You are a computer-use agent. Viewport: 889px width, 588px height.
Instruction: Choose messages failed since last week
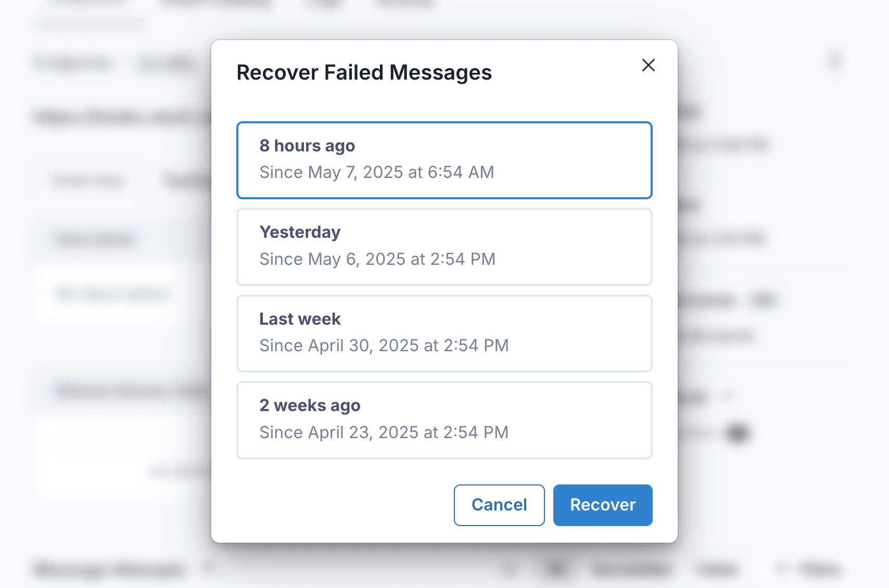pos(444,333)
